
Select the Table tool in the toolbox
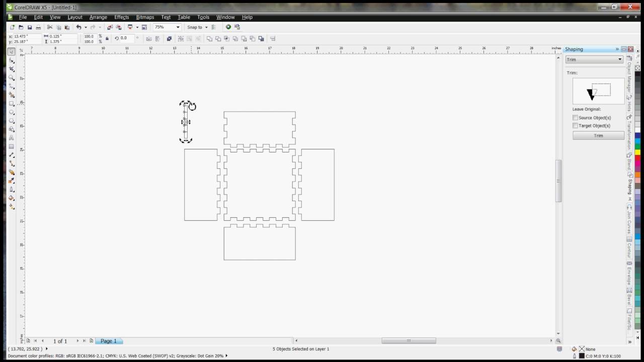point(12,146)
